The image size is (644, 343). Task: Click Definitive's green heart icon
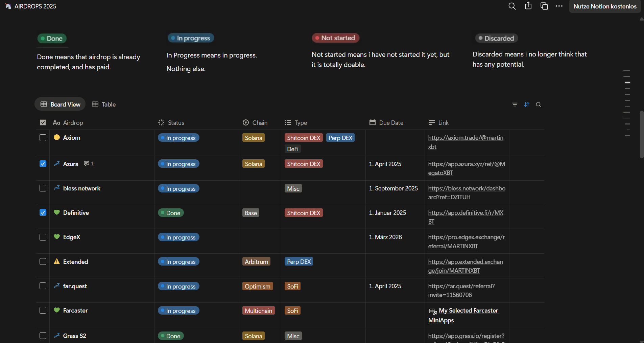point(57,212)
